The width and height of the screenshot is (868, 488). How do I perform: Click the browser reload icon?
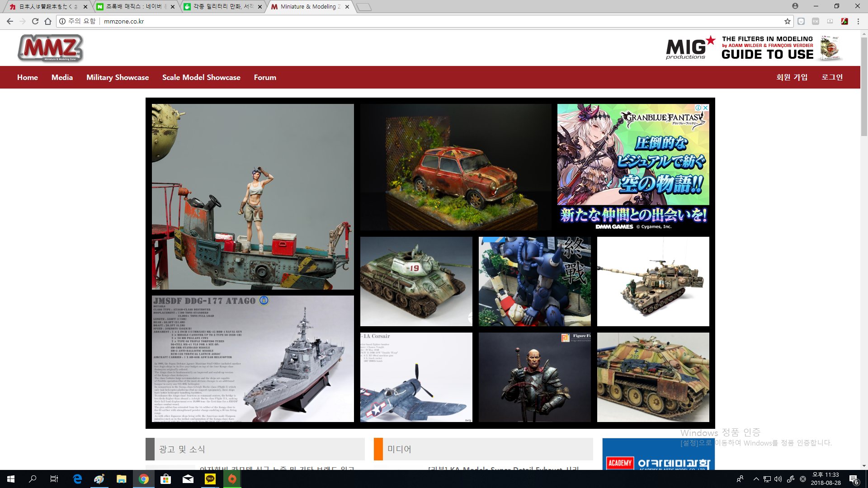(x=35, y=21)
